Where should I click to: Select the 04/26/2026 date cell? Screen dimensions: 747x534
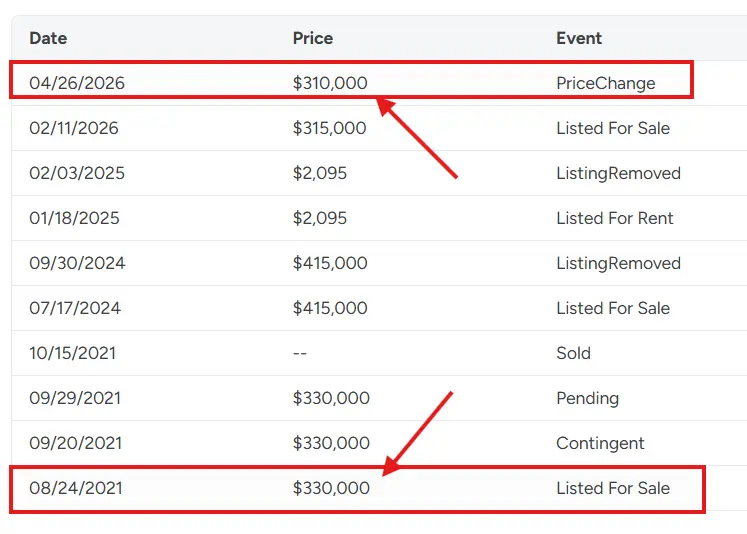(77, 83)
